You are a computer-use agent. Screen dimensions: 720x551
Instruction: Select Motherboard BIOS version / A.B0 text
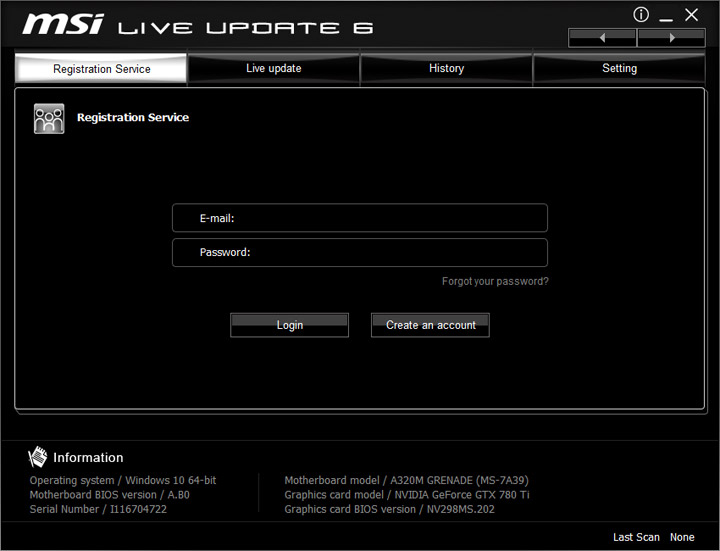109,495
